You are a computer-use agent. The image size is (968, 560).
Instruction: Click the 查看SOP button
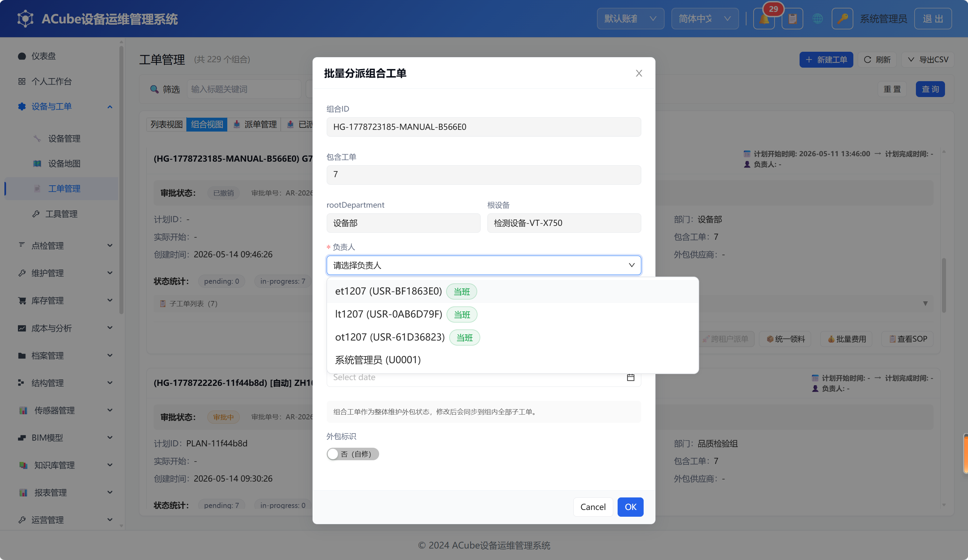coord(908,339)
